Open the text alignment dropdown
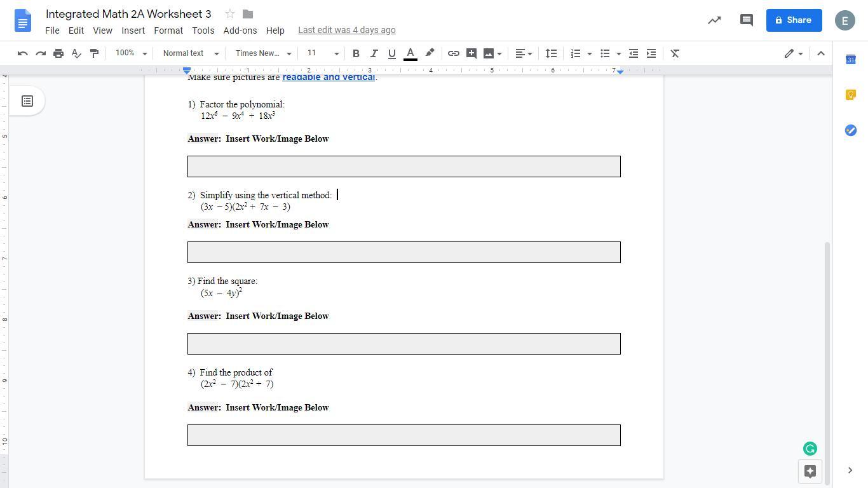 (x=524, y=53)
